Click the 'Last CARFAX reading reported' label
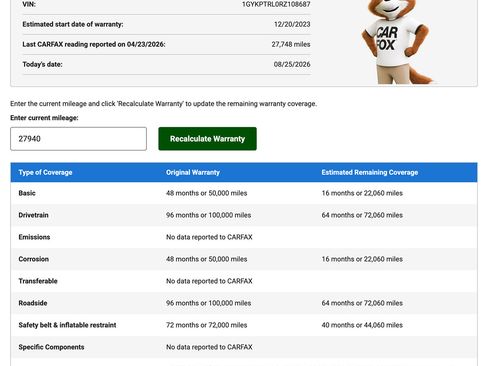The width and height of the screenshot is (488, 366). (x=94, y=44)
